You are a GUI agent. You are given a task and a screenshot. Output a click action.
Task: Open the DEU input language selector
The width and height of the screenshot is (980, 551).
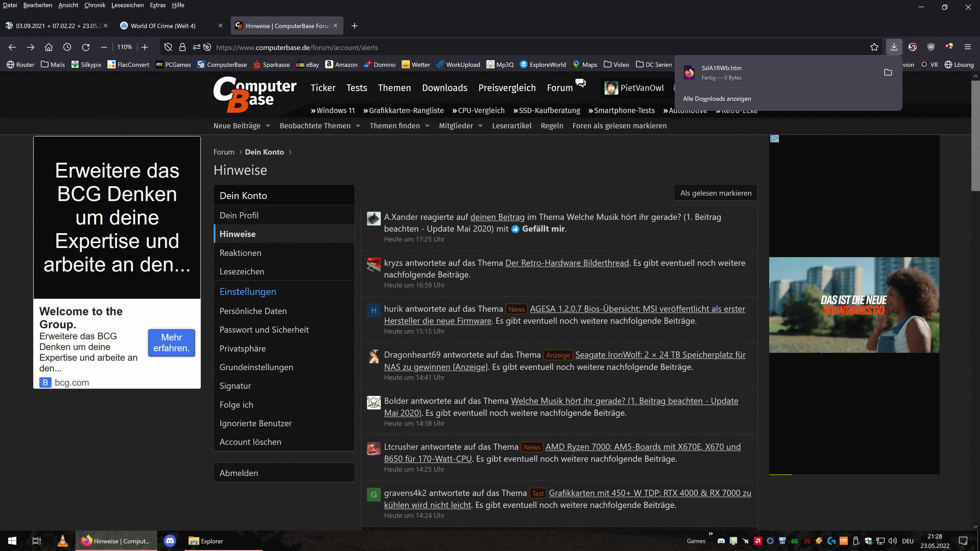click(x=908, y=541)
